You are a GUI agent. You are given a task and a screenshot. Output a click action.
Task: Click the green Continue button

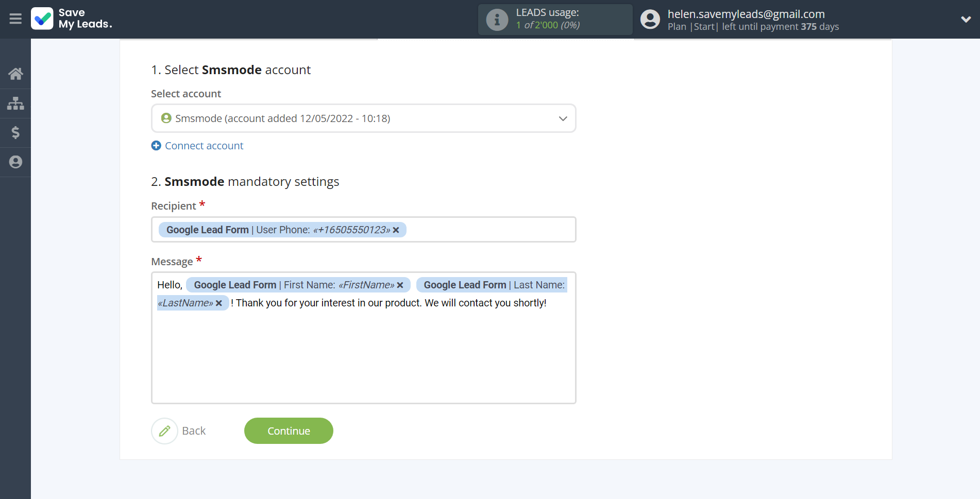tap(289, 431)
